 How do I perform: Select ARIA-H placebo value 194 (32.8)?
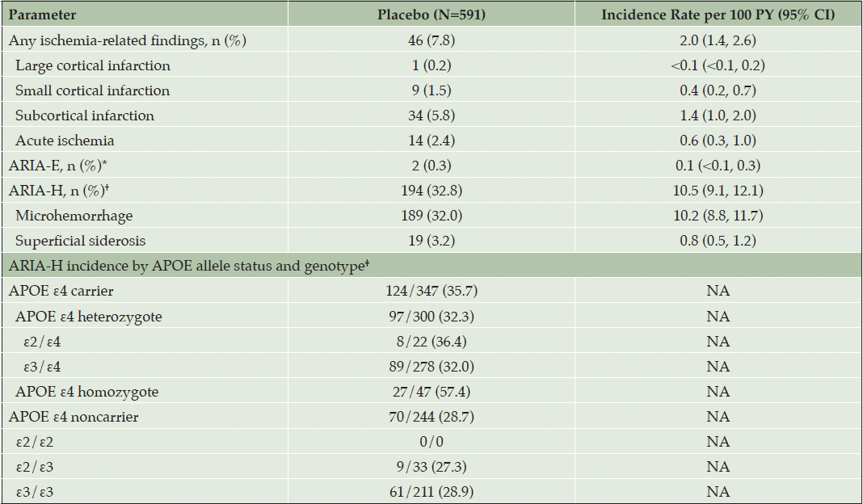[x=431, y=191]
